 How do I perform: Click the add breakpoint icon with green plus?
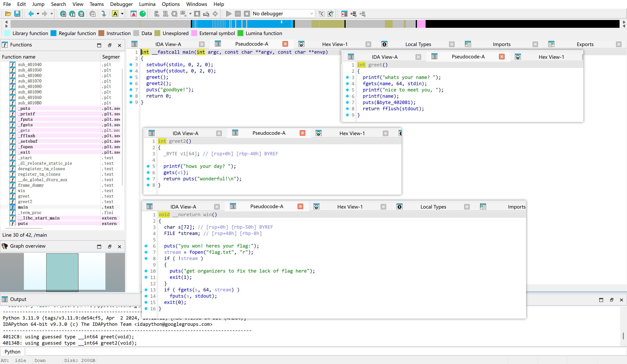pyautogui.click(x=353, y=14)
